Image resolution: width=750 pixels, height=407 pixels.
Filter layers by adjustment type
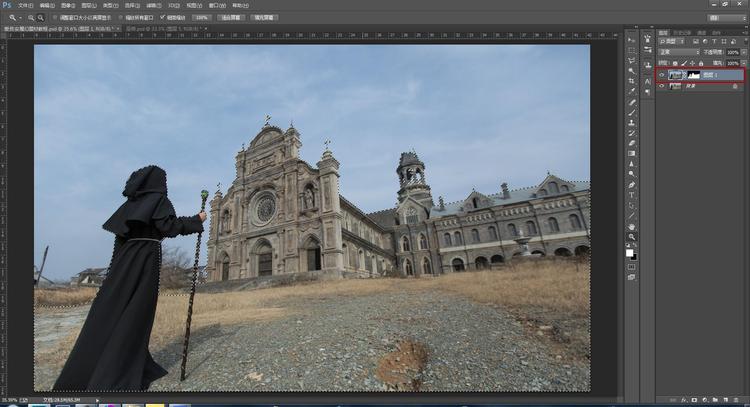tap(705, 42)
